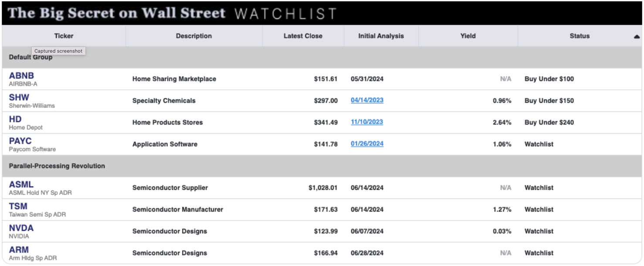Click the Application Software description
The image size is (644, 266).
point(165,144)
